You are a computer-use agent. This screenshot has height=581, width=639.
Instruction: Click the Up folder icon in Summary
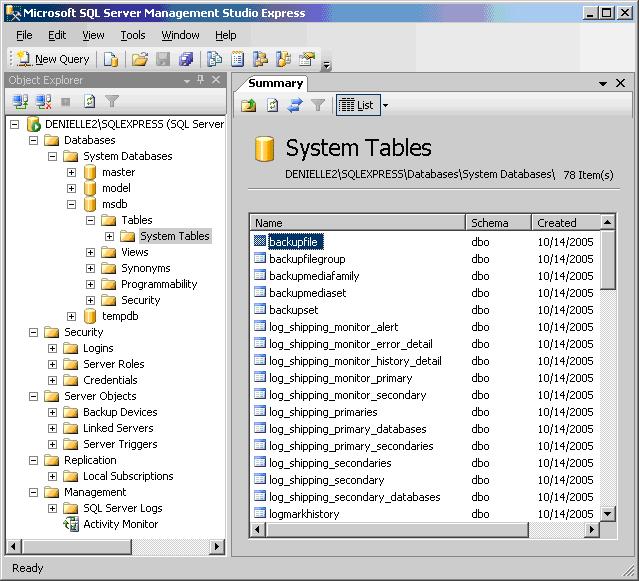(249, 105)
